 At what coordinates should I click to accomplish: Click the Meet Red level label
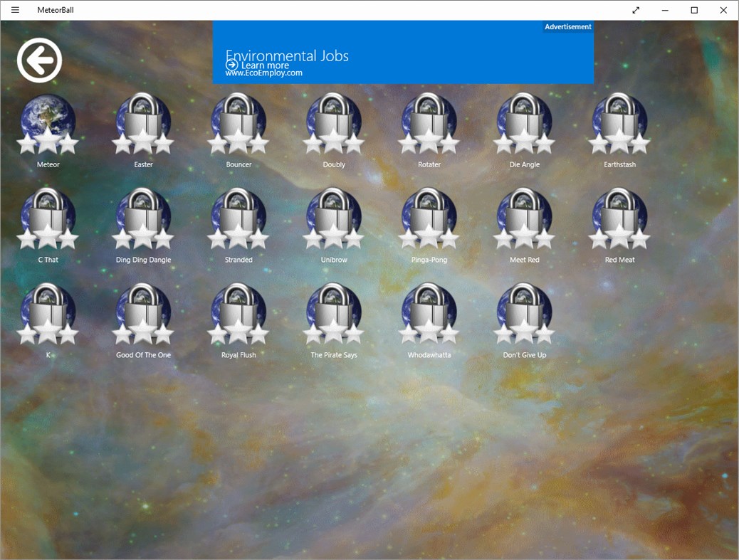[524, 260]
